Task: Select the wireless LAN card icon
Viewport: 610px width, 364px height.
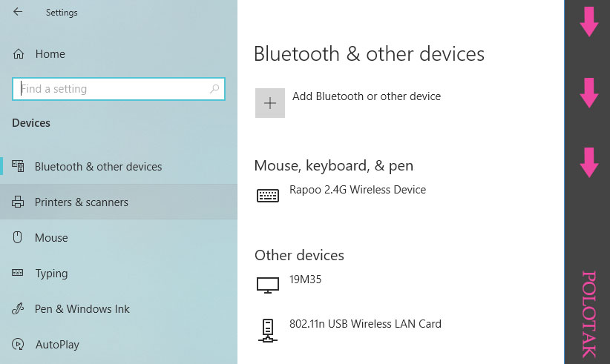Action: tap(268, 331)
